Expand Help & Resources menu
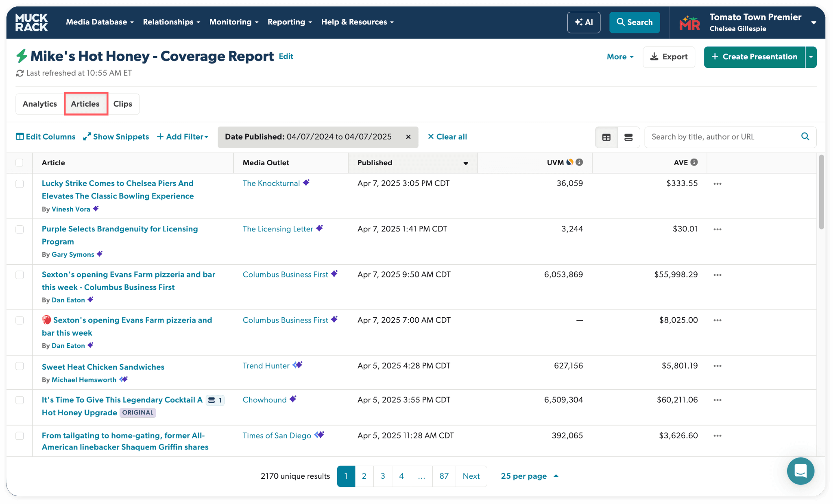The height and width of the screenshot is (504, 833). (x=358, y=22)
